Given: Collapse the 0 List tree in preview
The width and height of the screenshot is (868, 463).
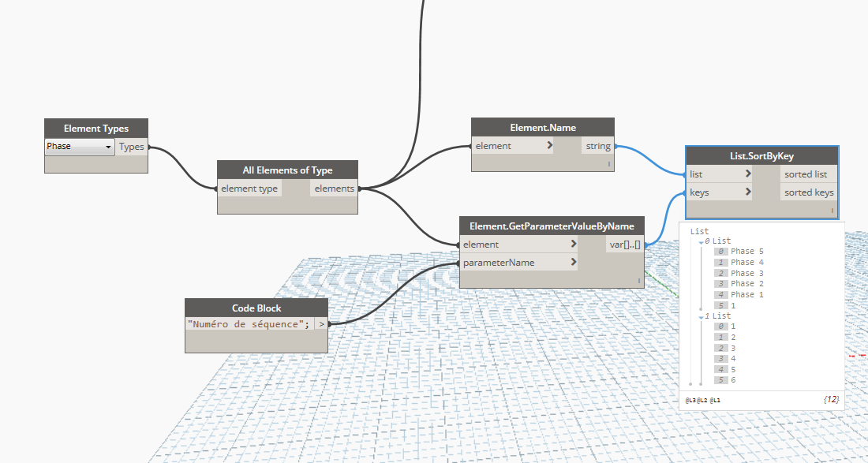Looking at the screenshot, I should (701, 241).
